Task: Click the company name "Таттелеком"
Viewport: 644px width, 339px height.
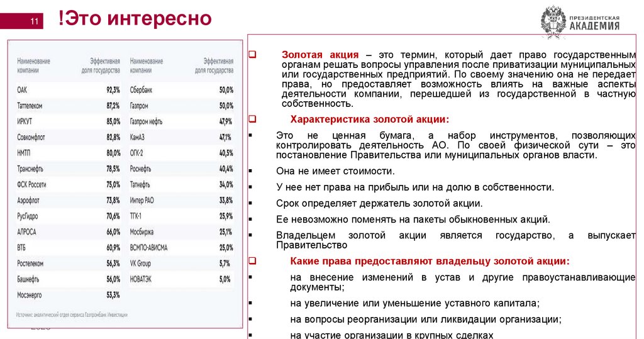Action: point(30,106)
